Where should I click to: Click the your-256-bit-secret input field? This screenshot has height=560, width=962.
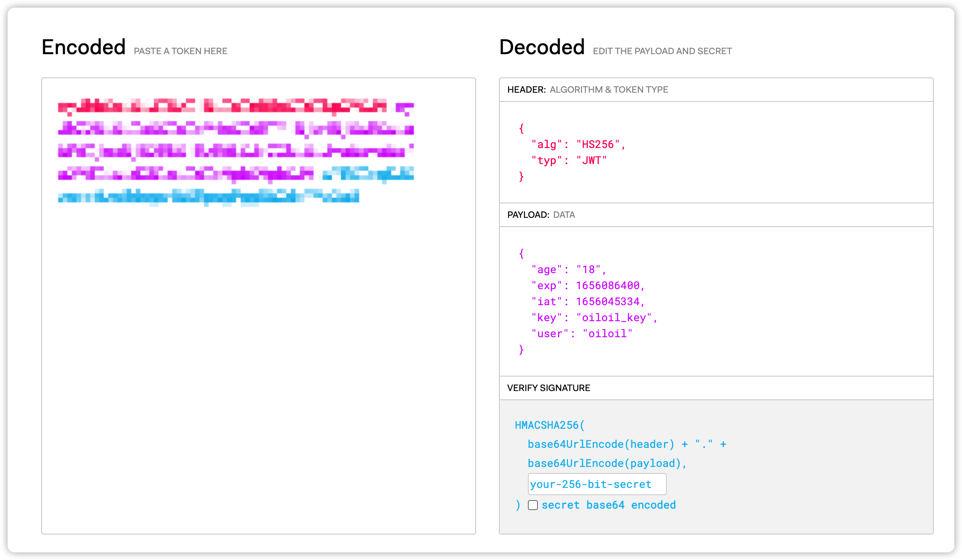tap(597, 484)
